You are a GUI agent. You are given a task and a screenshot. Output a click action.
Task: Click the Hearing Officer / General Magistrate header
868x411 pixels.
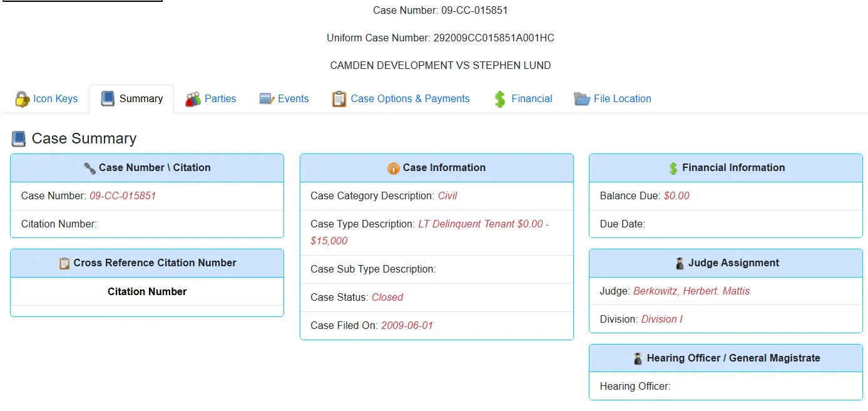[733, 358]
